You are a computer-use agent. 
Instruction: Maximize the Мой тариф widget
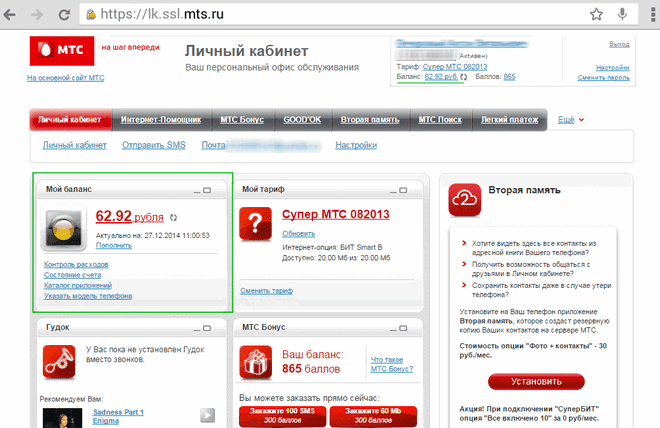(405, 190)
